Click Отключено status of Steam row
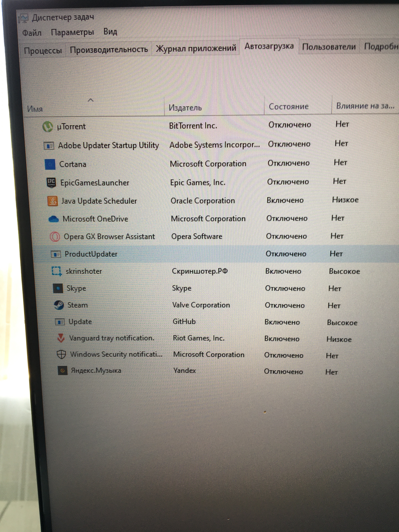Image resolution: width=399 pixels, height=532 pixels. (x=285, y=305)
